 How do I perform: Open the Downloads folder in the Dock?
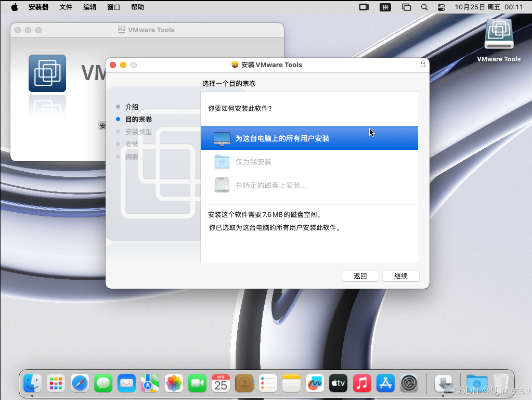[477, 383]
